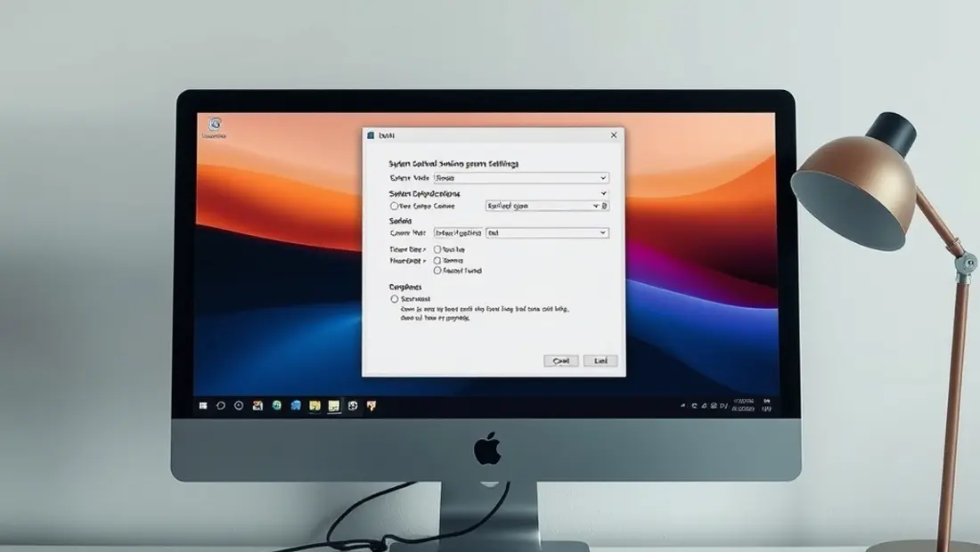Screen dimensions: 980x552
Task: Open the topmost wide dropdown in the dialog
Action: [521, 178]
